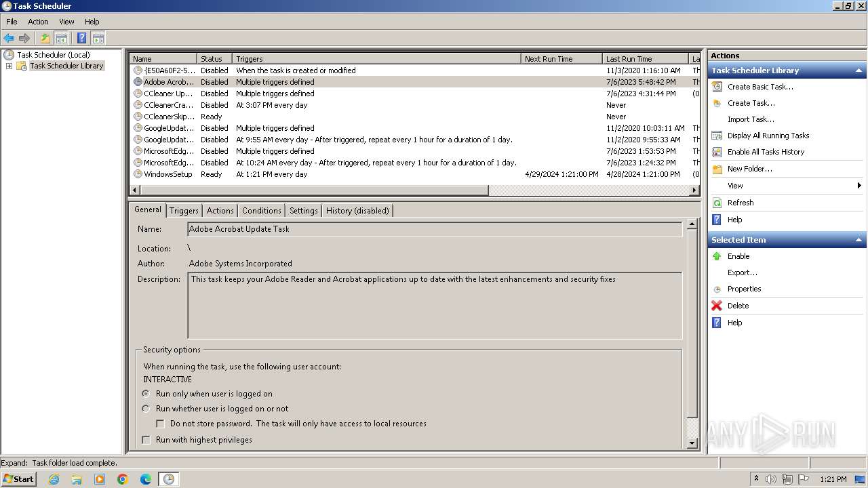This screenshot has width=868, height=488.
Task: Check the Do not store password box
Action: tap(161, 424)
